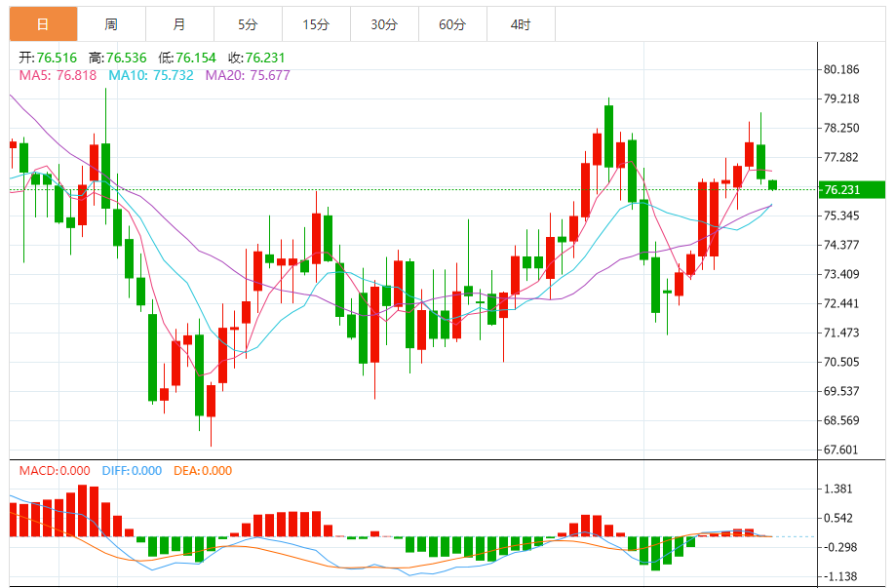Viewport: 895px width, 588px height.
Task: Open the 60分 timeframe tab
Action: click(x=452, y=24)
